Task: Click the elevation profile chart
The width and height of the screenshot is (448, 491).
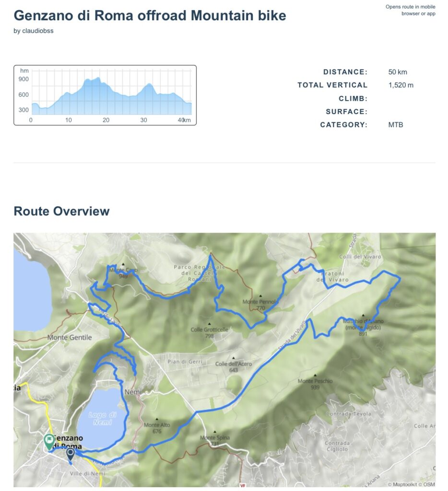Action: [105, 95]
